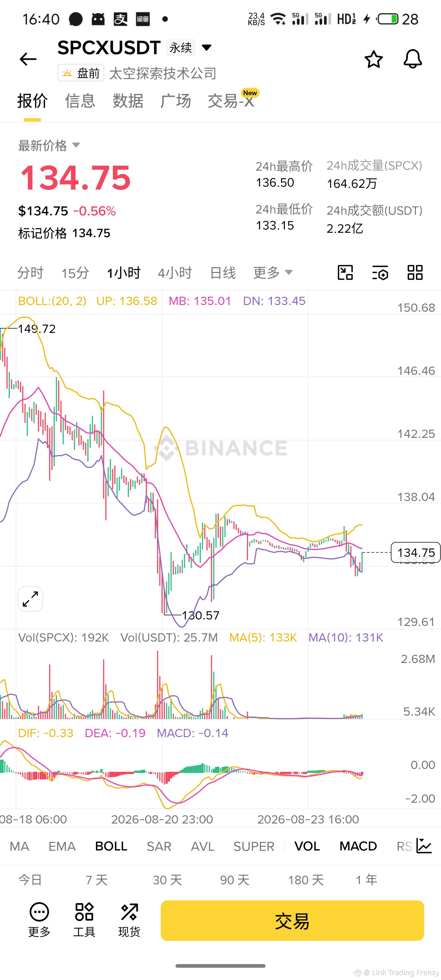Open price alert bell icon

click(x=413, y=59)
